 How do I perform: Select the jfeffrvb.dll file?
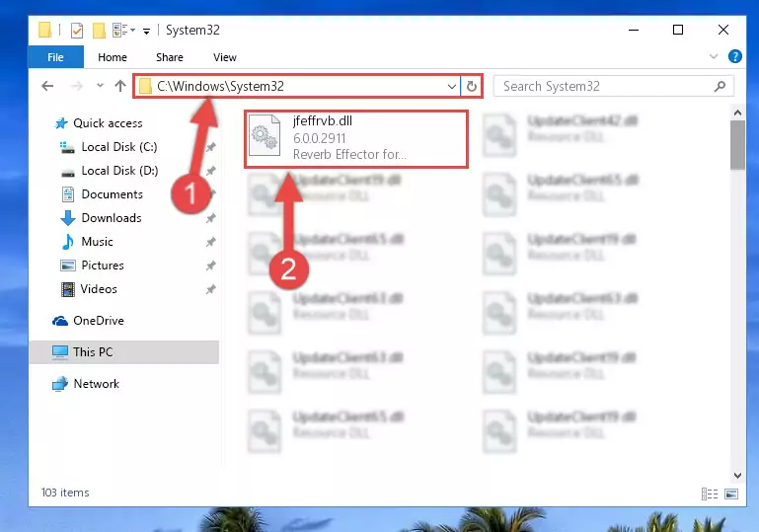coord(356,139)
